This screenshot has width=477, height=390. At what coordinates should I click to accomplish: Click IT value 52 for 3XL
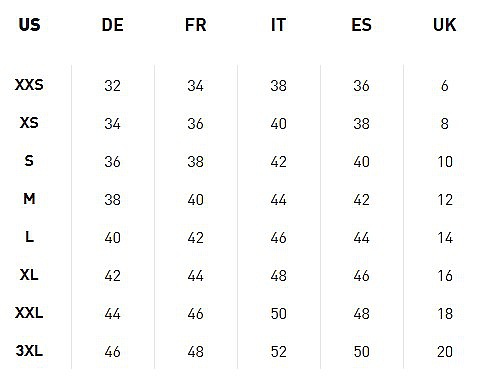click(278, 352)
